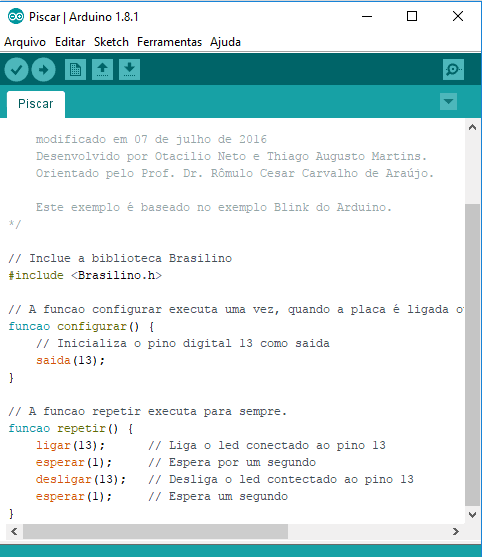Open the Ferramentas menu

169,42
